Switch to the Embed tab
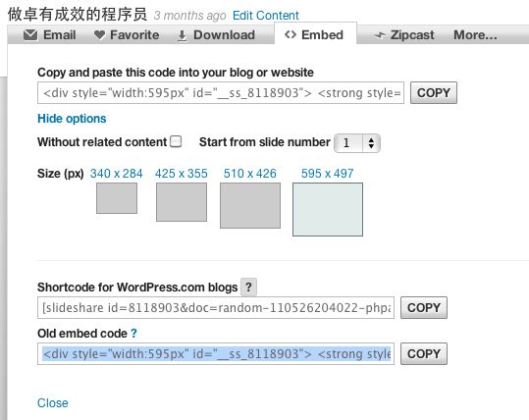Image resolution: width=529 pixels, height=420 pixels. (x=315, y=34)
